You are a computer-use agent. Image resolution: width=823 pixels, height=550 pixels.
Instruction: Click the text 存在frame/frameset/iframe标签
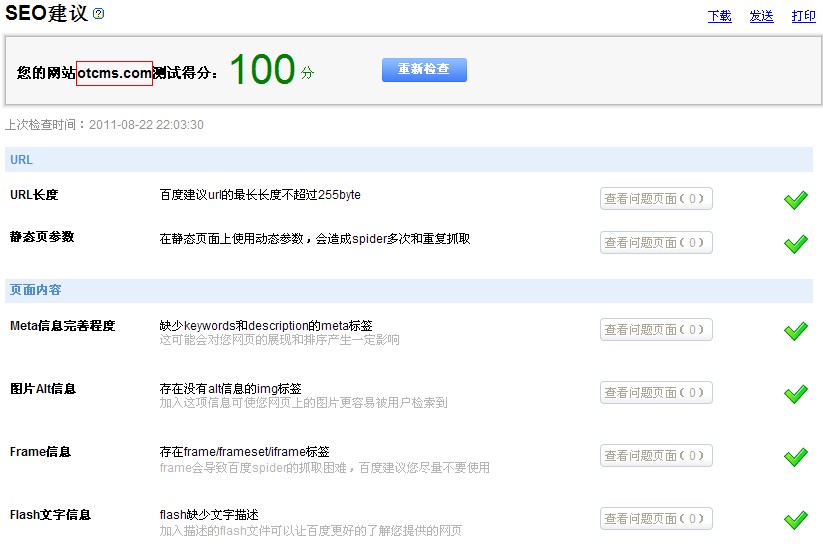pyautogui.click(x=245, y=452)
